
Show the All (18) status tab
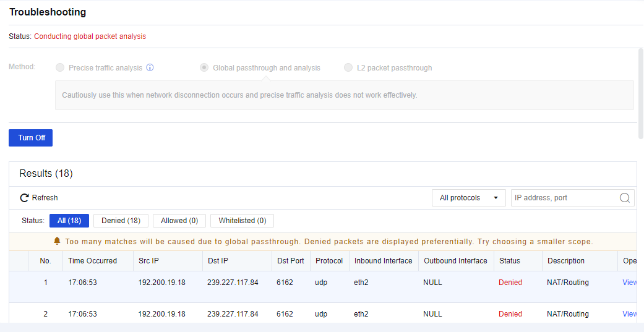coord(69,221)
